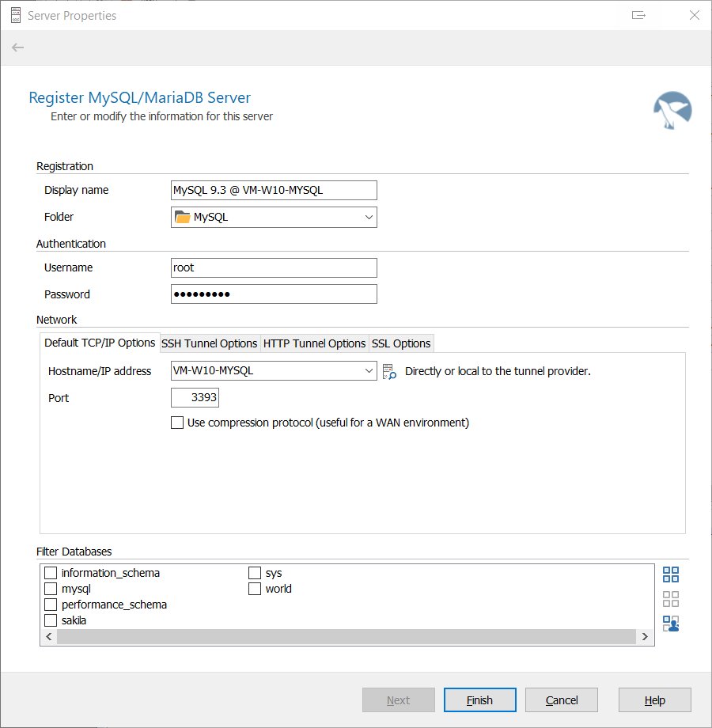Image resolution: width=712 pixels, height=728 pixels.
Task: Open the SSL Options tab
Action: click(x=401, y=343)
